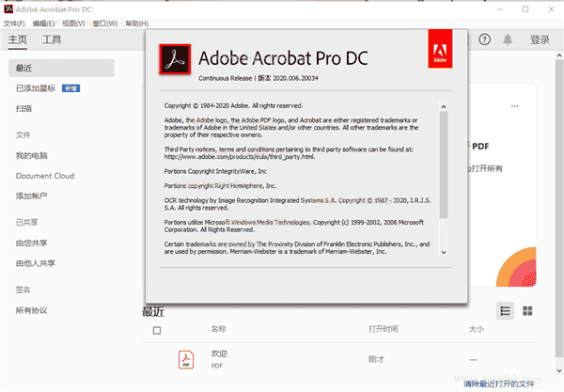Click the 欢迎 PDF file icon
The image size is (564, 392).
tap(187, 358)
